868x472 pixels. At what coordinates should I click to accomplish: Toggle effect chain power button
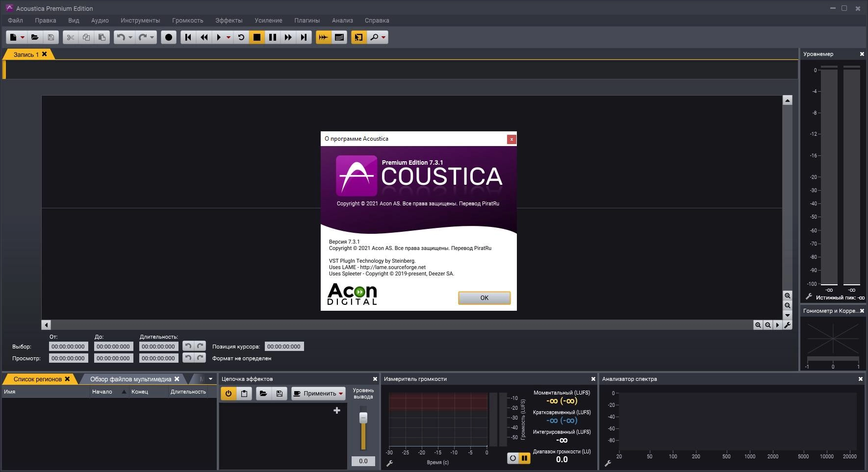(x=229, y=394)
